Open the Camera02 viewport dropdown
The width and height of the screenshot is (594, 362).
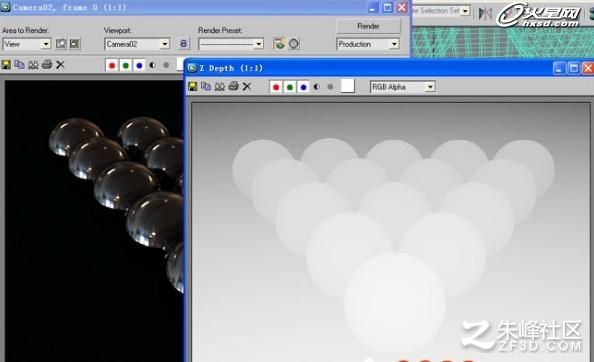(137, 44)
